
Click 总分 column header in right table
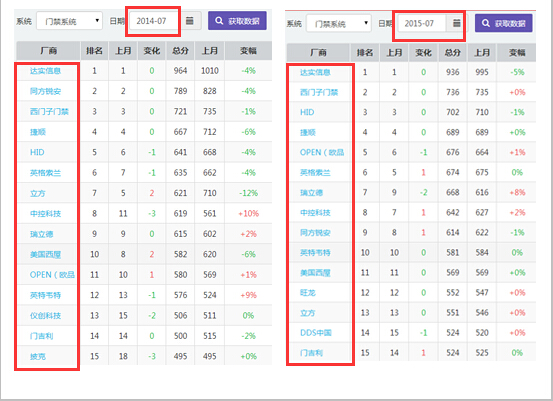point(452,53)
